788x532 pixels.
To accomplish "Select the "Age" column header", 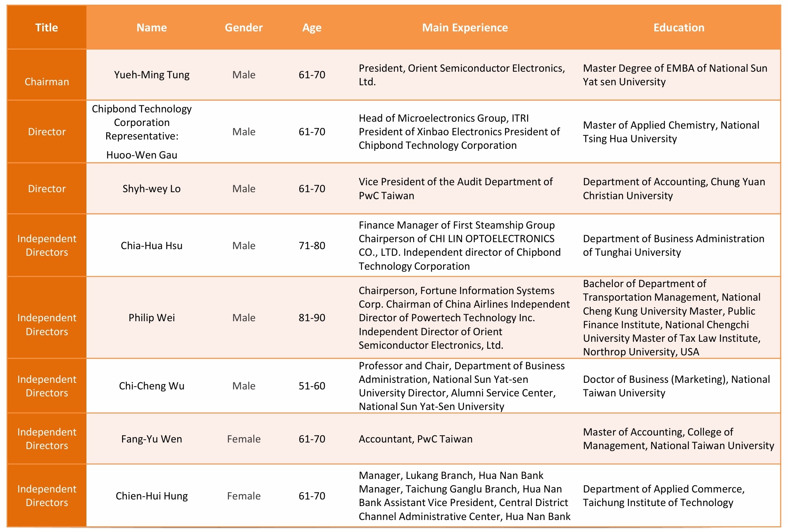I will [312, 28].
